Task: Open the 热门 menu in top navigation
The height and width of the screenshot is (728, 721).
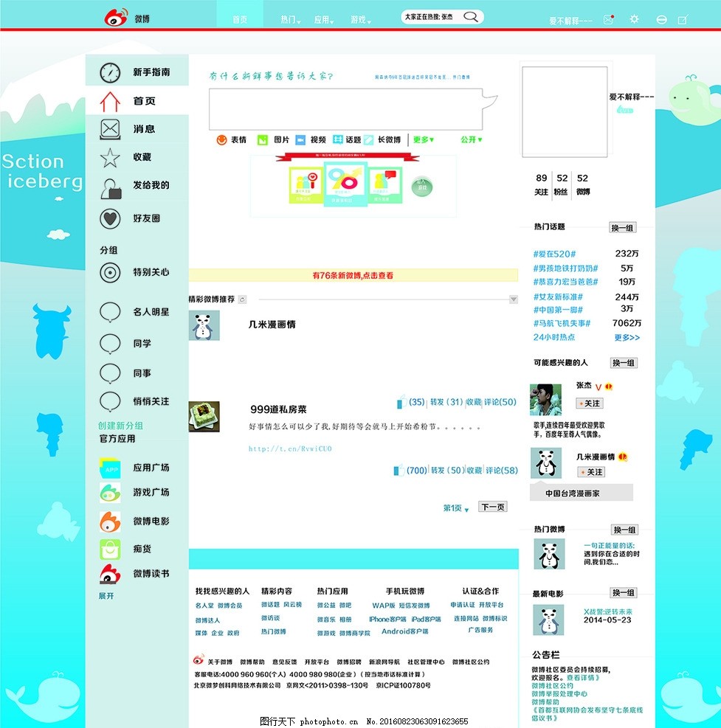Action: click(x=290, y=20)
